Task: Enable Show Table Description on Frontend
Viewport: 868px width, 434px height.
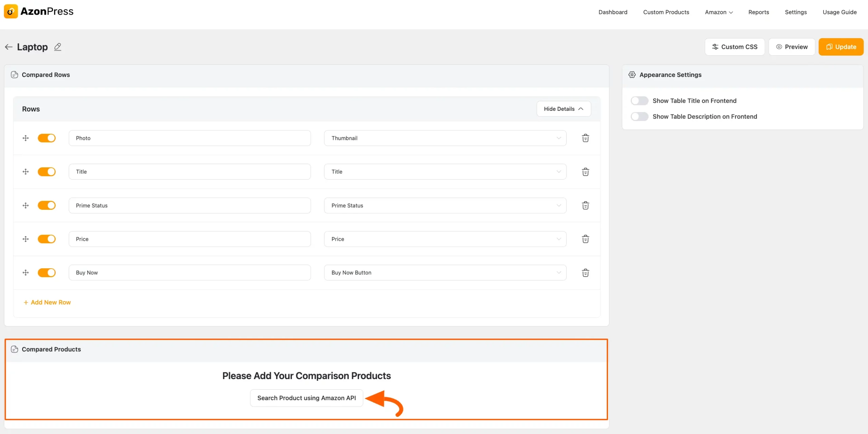Action: pos(639,116)
